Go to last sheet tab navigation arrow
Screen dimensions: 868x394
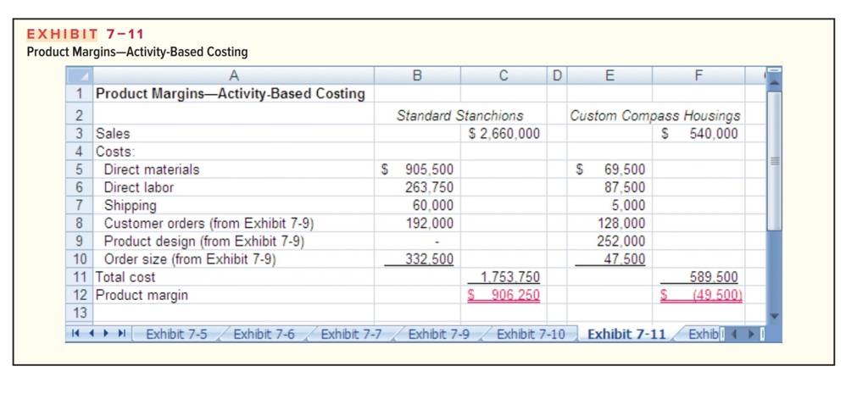[122, 334]
